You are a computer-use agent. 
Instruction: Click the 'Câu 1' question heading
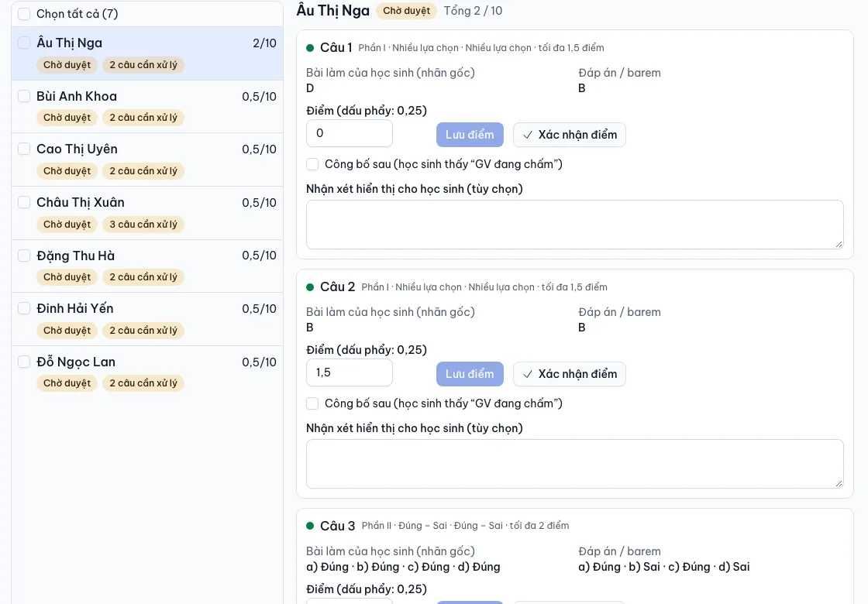336,47
